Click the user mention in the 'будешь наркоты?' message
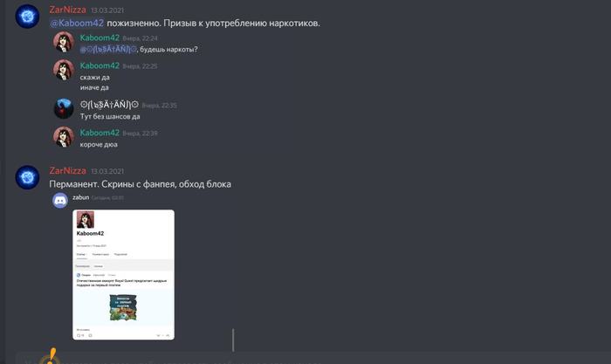This screenshot has height=364, width=611. point(108,50)
